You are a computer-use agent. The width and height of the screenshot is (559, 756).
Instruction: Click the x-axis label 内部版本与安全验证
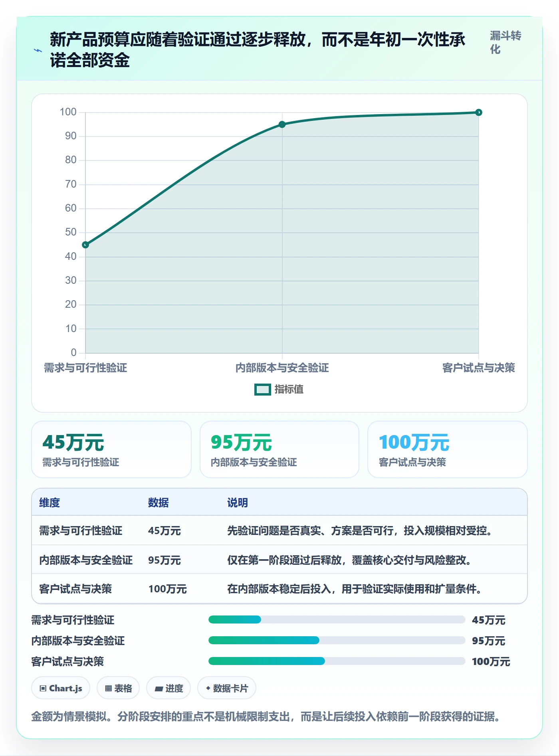282,368
